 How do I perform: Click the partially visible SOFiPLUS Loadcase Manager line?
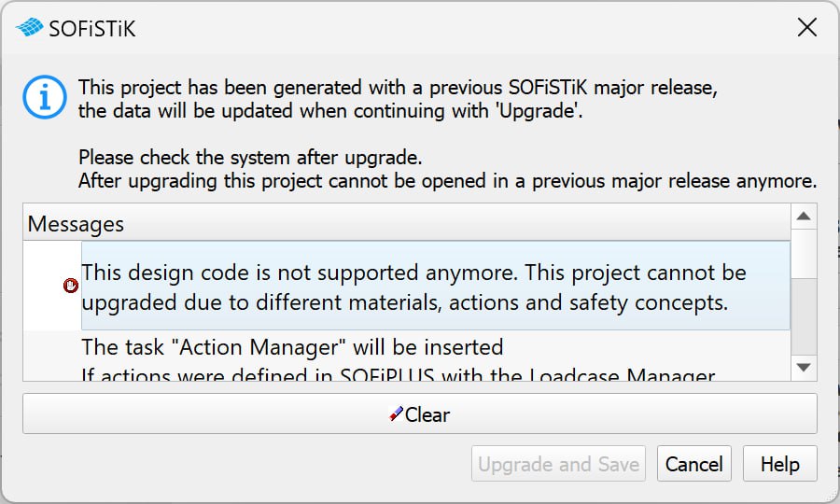398,374
